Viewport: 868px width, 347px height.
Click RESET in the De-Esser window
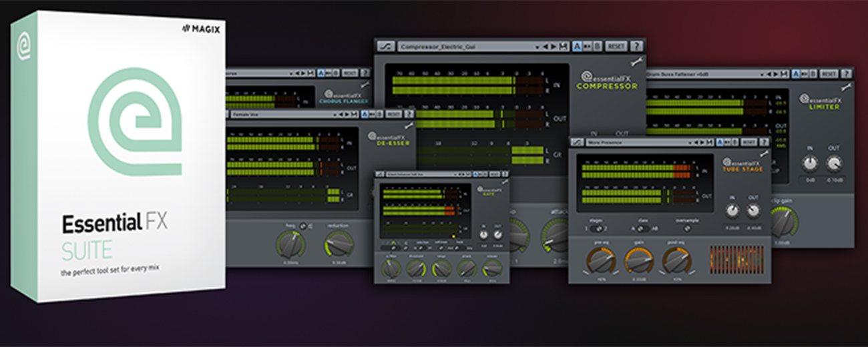393,114
